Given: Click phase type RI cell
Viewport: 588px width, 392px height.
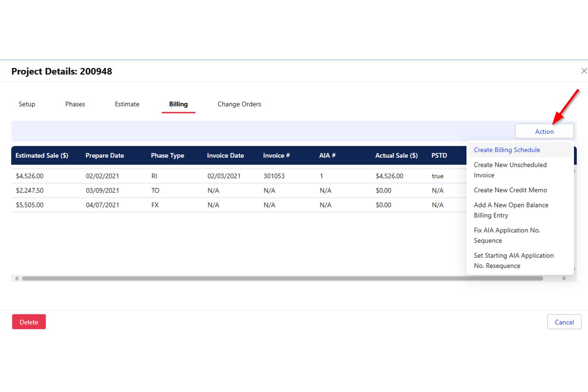Looking at the screenshot, I should pyautogui.click(x=154, y=176).
